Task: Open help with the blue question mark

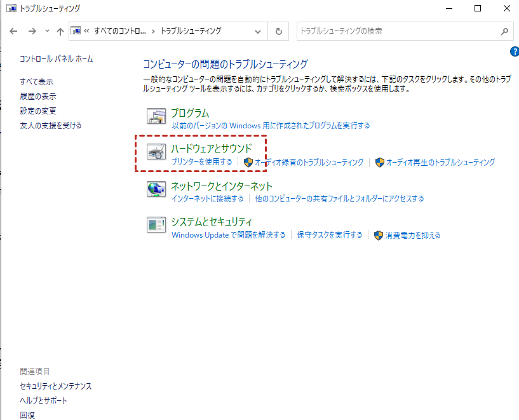Action: pyautogui.click(x=515, y=51)
